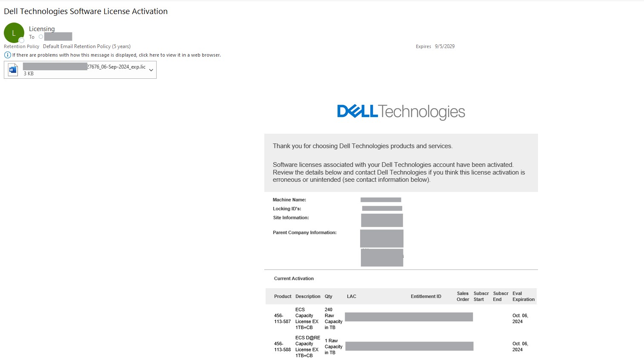Expand the attachment dropdown chevron
644x361 pixels.
click(x=151, y=70)
